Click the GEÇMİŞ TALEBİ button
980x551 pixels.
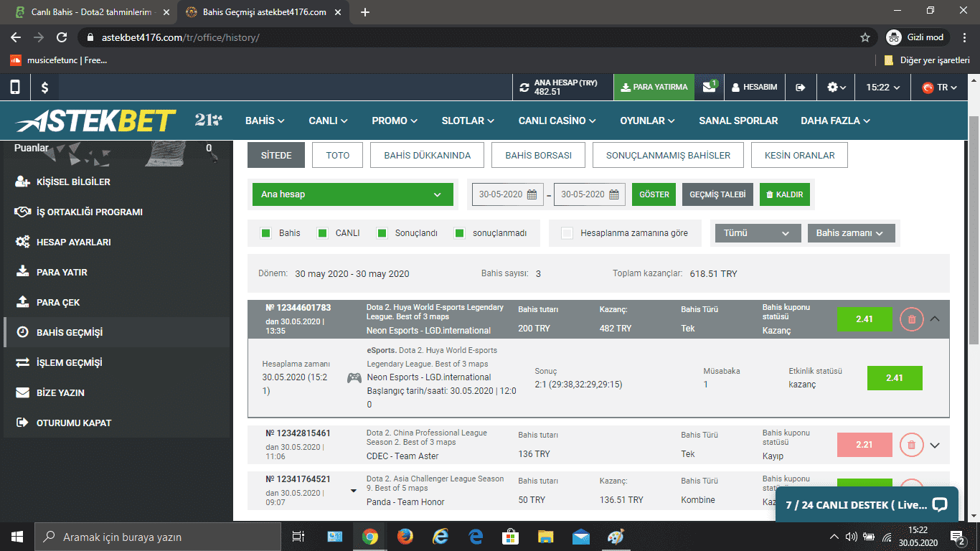click(717, 194)
